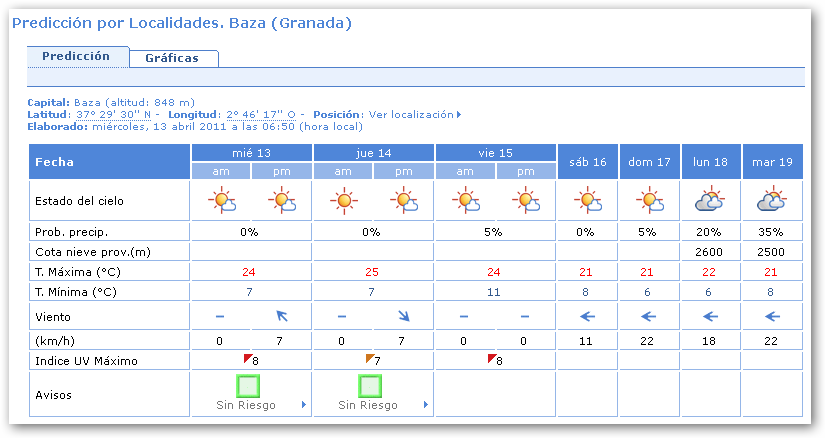
Task: Switch to the Gráficas tab
Action: point(172,58)
